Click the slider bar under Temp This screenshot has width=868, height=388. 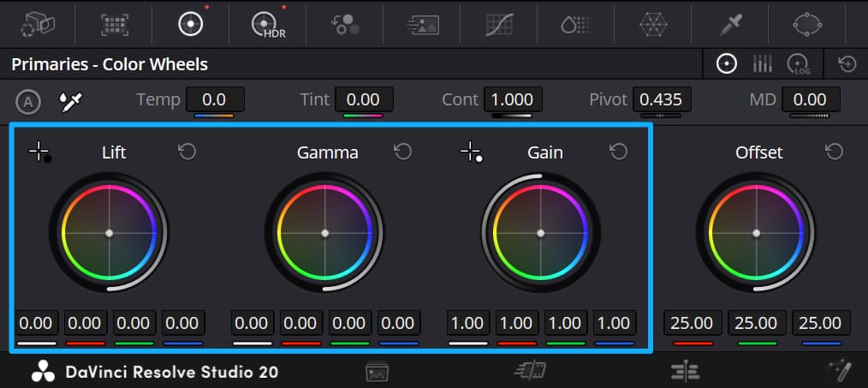pyautogui.click(x=214, y=116)
